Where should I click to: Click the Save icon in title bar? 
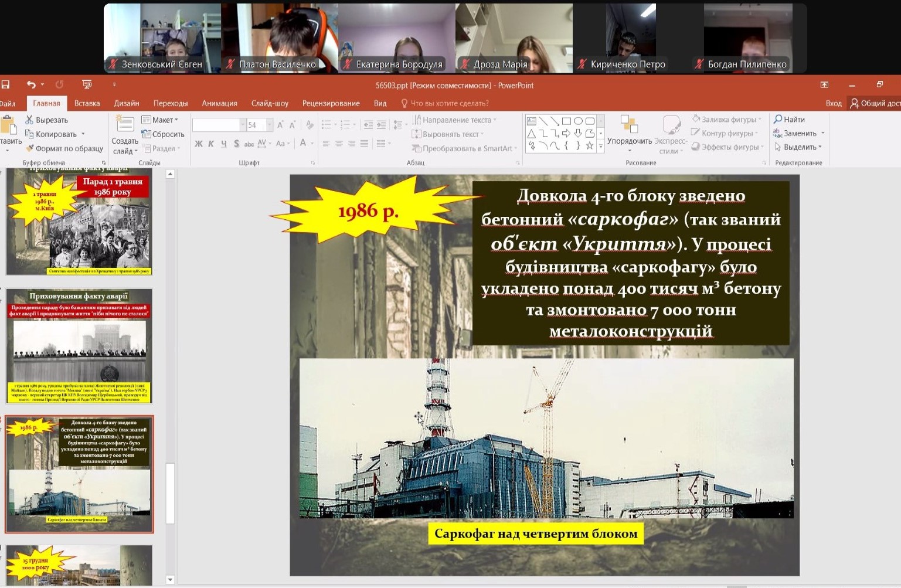tap(5, 85)
